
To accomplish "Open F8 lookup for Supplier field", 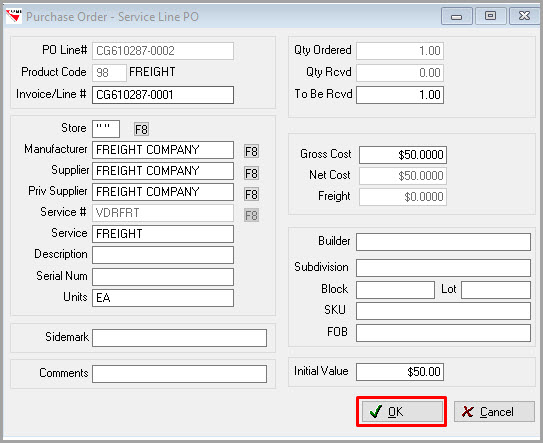I will click(x=251, y=173).
